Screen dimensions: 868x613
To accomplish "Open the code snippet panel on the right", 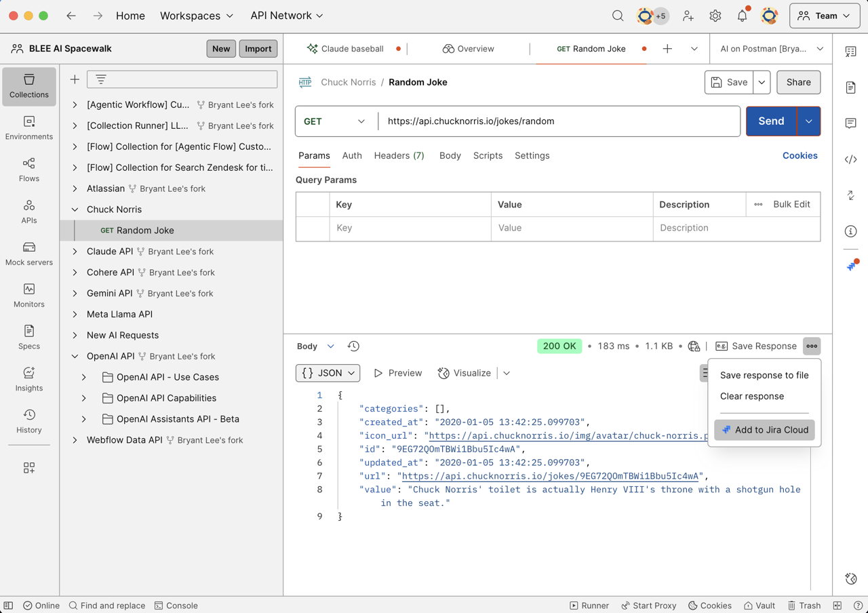I will (850, 159).
